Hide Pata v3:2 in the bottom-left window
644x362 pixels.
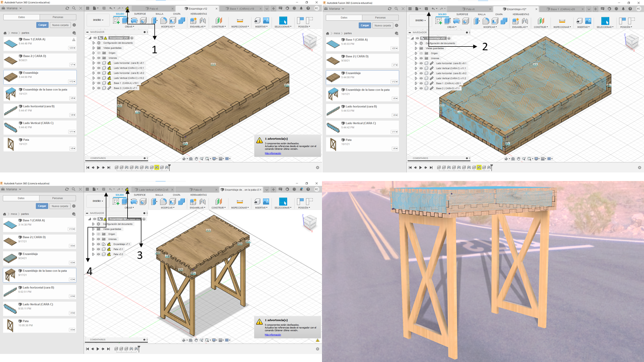(98, 254)
